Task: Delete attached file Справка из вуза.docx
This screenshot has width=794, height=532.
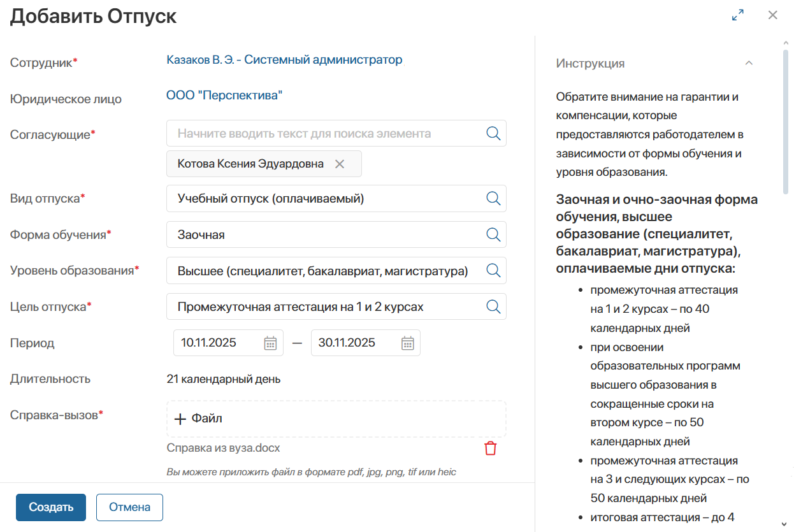Action: tap(490, 449)
